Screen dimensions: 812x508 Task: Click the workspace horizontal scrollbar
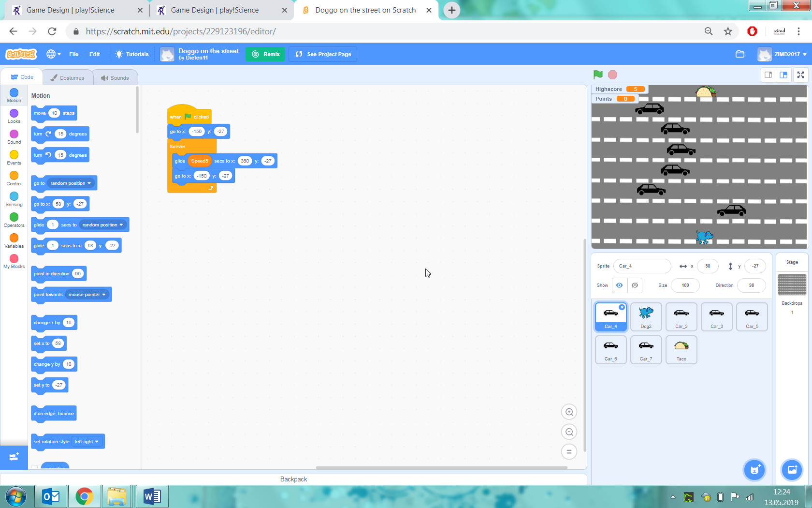click(441, 467)
